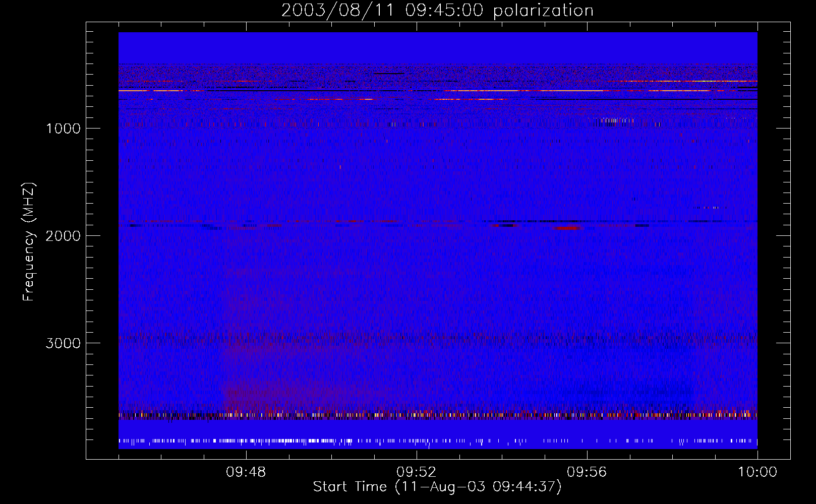Click the 3000 frequency tick label
This screenshot has width=816, height=504.
point(63,343)
